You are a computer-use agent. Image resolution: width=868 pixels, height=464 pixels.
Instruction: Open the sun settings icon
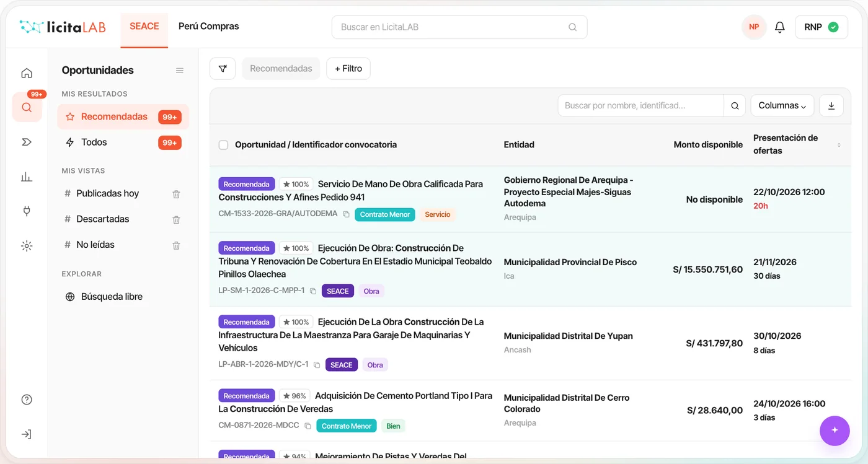click(27, 246)
